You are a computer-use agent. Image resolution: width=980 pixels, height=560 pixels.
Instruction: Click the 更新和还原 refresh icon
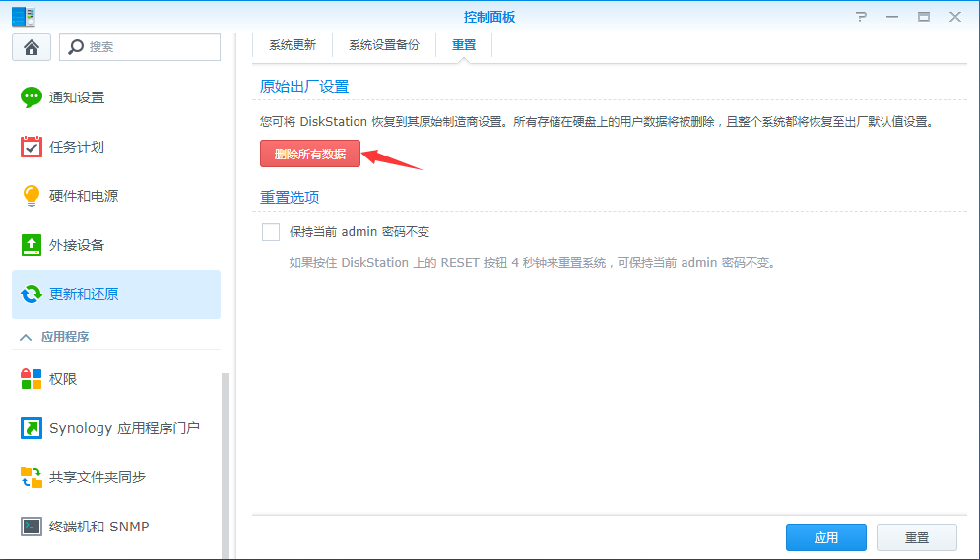[x=32, y=294]
